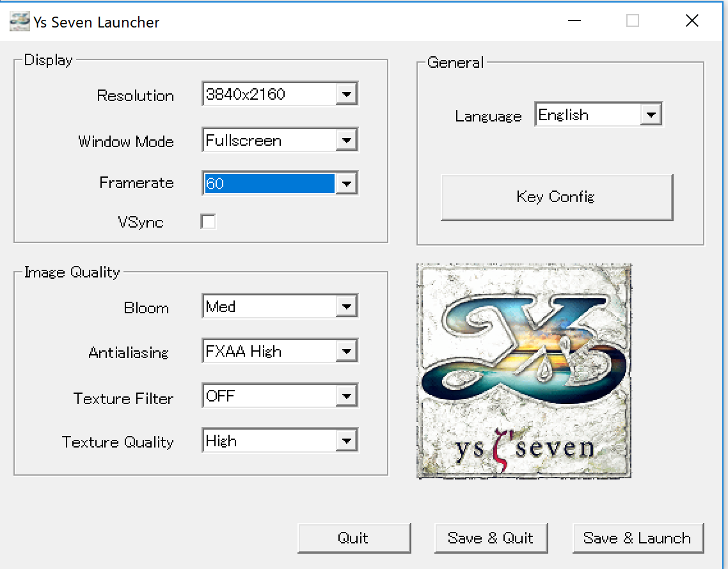
Task: Expand the Bloom quality dropdown
Action: tap(280, 306)
